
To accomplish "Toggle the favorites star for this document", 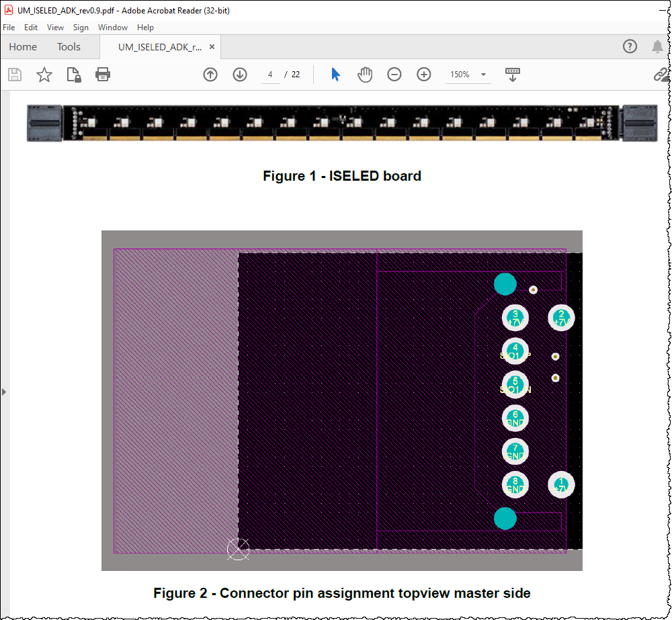I will (44, 75).
